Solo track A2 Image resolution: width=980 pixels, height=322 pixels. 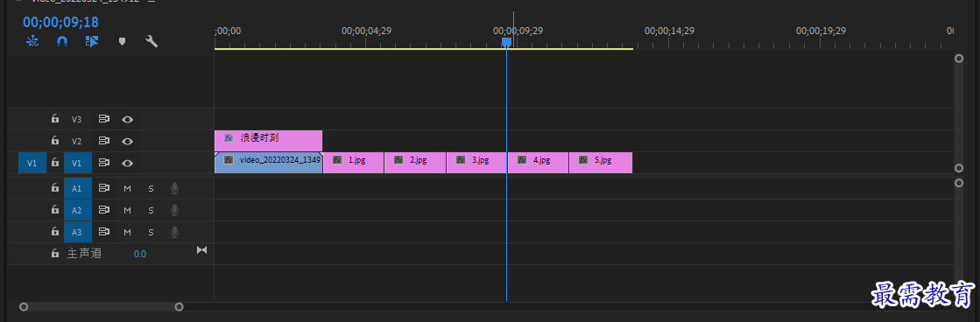click(151, 210)
